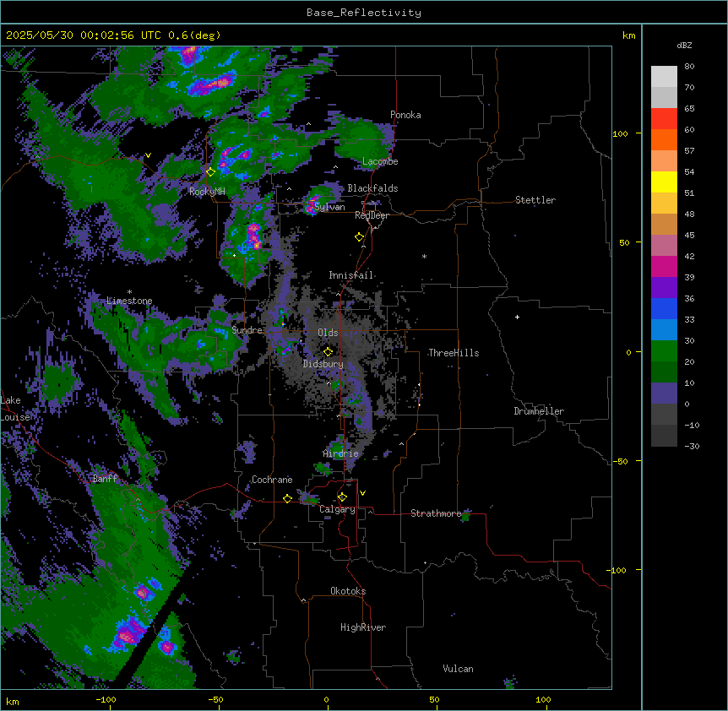Image resolution: width=728 pixels, height=711 pixels.
Task: Click the Stettler city label
Action: point(535,200)
